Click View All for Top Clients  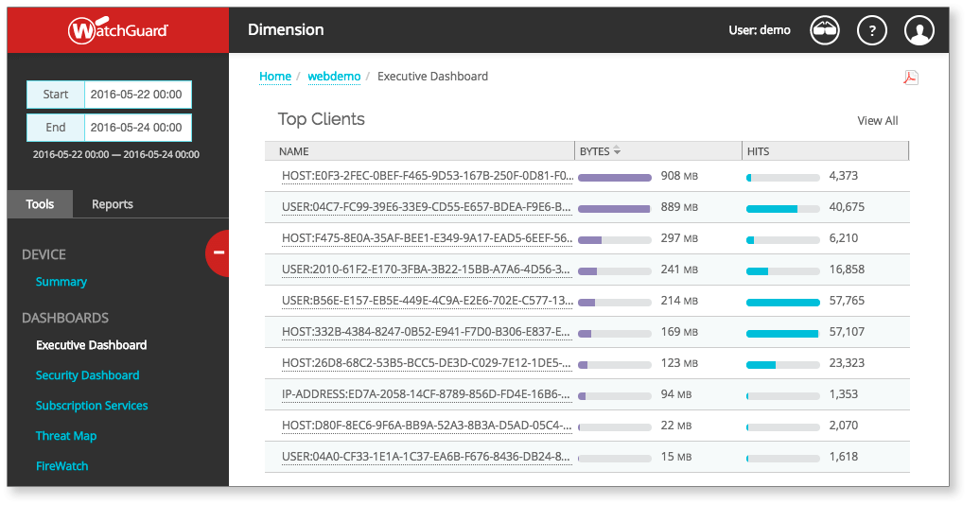877,121
